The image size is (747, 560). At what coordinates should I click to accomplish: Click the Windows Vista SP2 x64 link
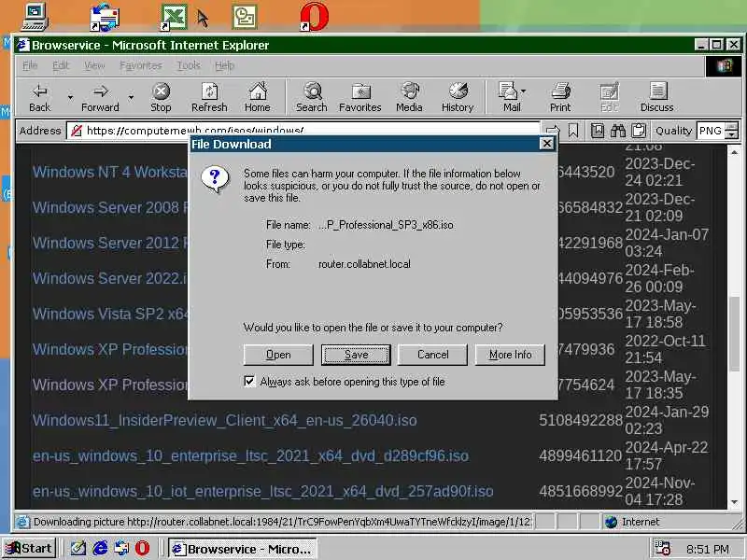(x=110, y=314)
